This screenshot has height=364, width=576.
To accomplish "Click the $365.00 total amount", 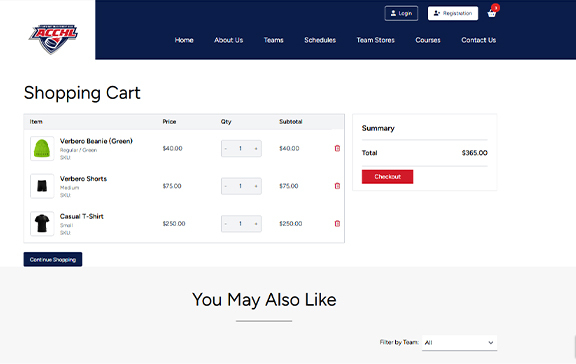I will (x=475, y=153).
